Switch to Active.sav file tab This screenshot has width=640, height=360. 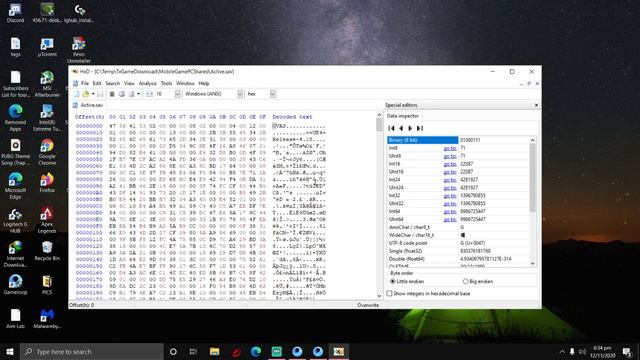tap(88, 105)
